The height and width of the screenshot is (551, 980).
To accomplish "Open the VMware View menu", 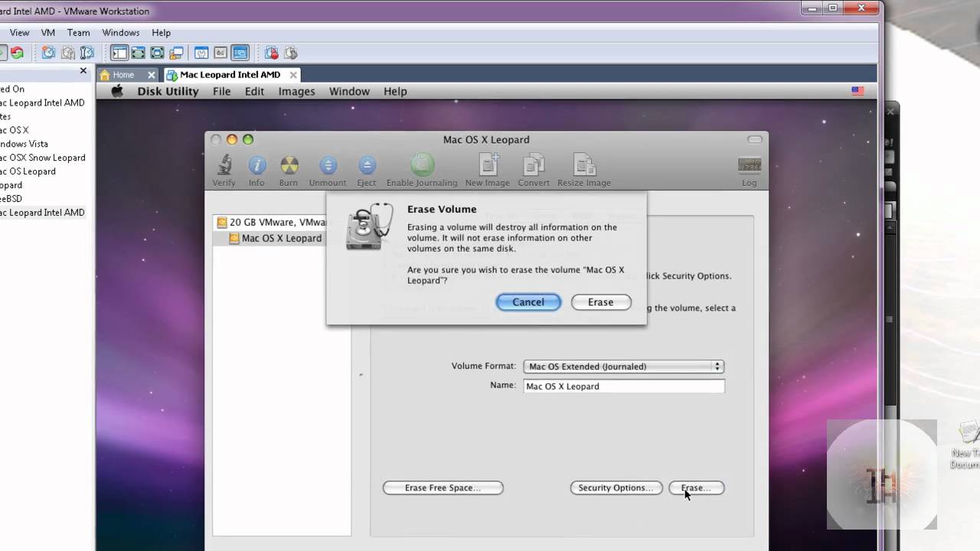I will tap(19, 33).
